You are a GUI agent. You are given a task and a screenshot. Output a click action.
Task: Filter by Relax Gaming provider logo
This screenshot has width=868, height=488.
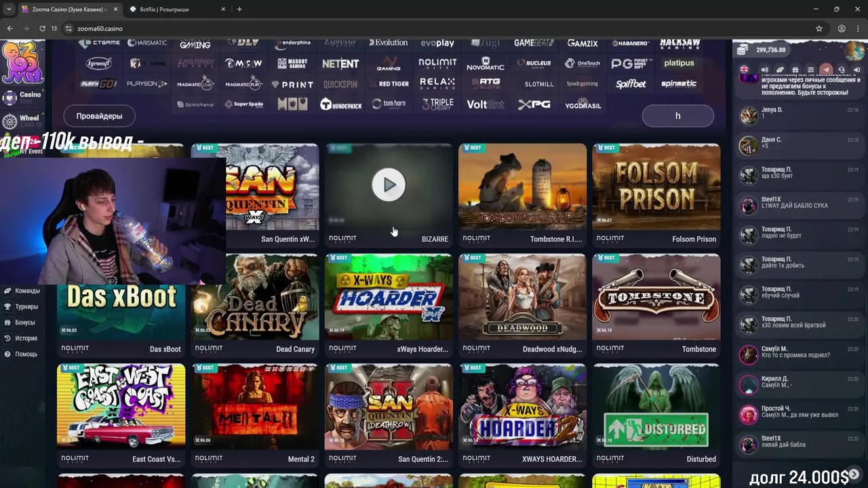[x=437, y=83]
